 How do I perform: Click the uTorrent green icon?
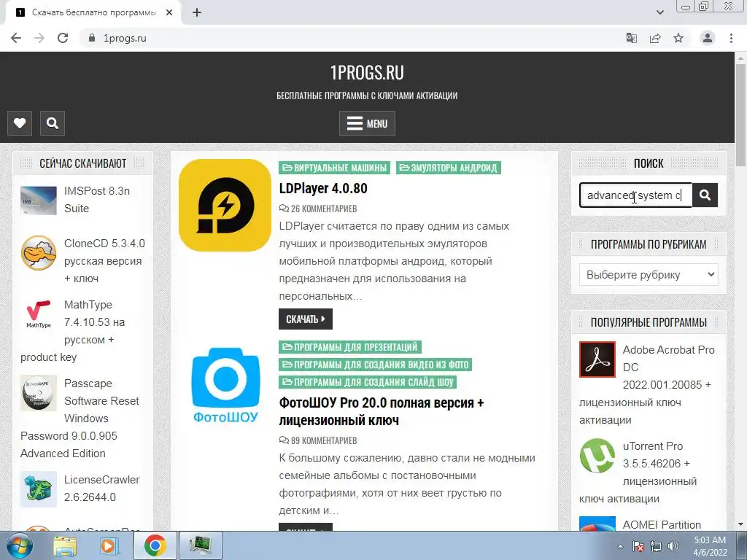click(597, 456)
